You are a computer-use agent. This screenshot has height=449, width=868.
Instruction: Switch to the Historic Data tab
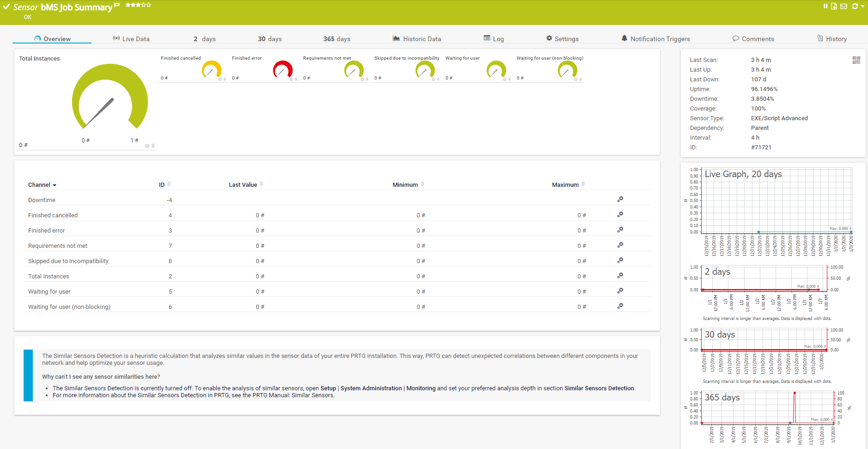click(x=417, y=39)
